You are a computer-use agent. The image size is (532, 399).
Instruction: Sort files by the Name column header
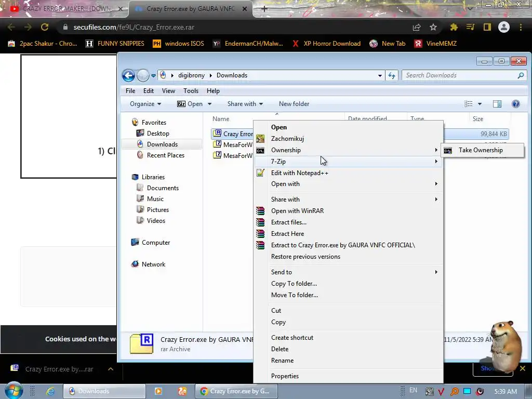click(x=221, y=119)
